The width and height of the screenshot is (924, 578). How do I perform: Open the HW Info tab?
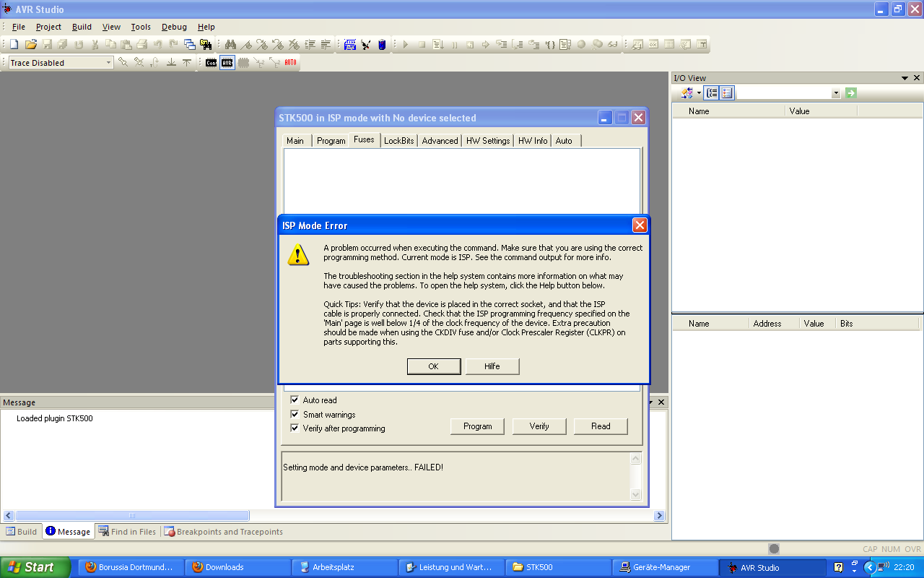533,141
